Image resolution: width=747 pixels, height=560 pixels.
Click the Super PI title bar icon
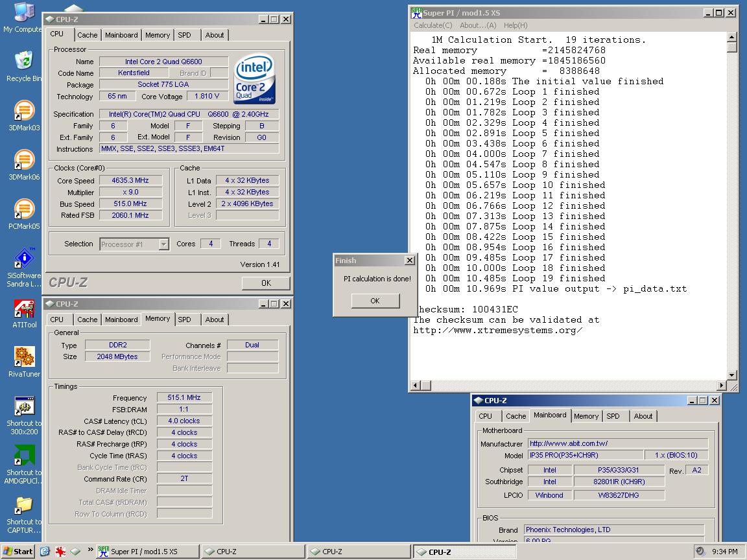click(416, 12)
